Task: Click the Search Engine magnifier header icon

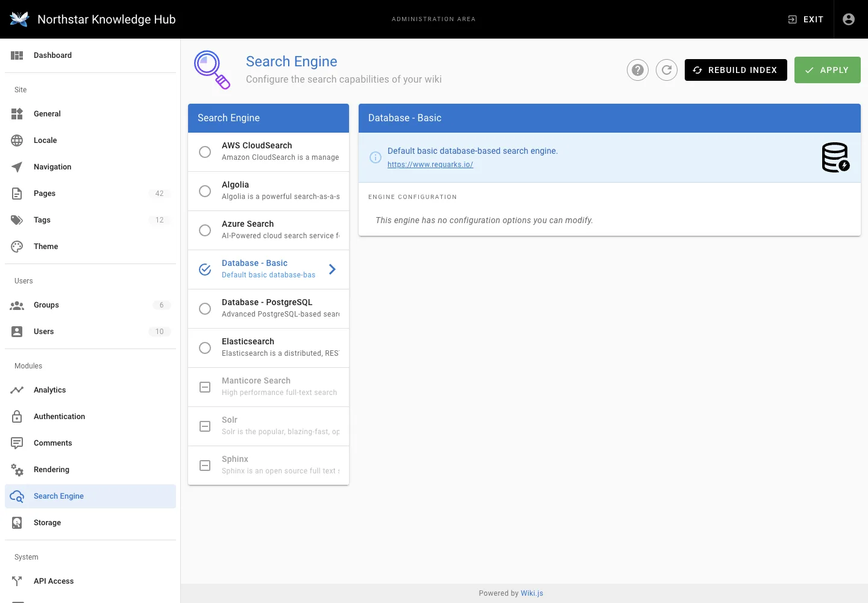Action: click(x=212, y=70)
